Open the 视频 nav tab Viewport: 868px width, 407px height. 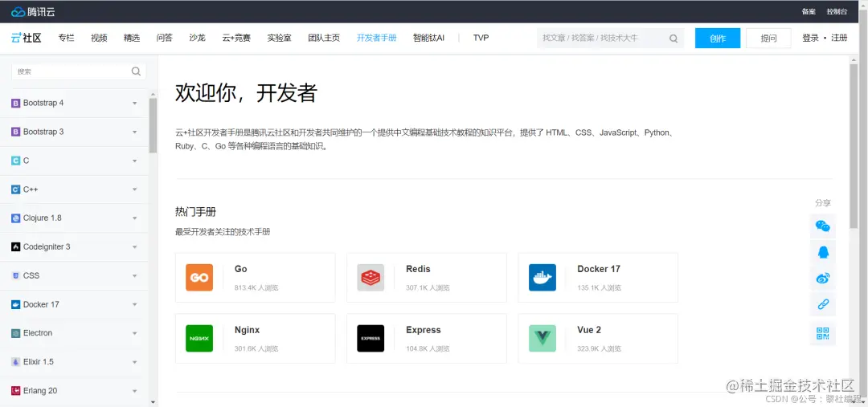pyautogui.click(x=99, y=39)
